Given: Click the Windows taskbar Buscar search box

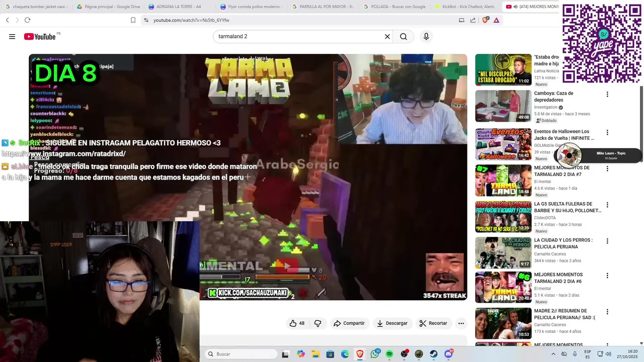Looking at the screenshot, I should pos(241,354).
